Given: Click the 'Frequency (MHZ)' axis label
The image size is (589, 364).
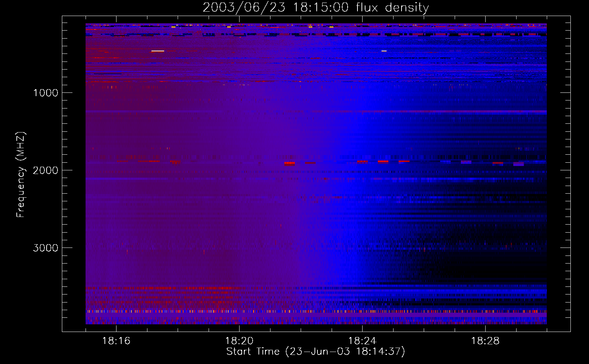Looking at the screenshot, I should click(21, 175).
